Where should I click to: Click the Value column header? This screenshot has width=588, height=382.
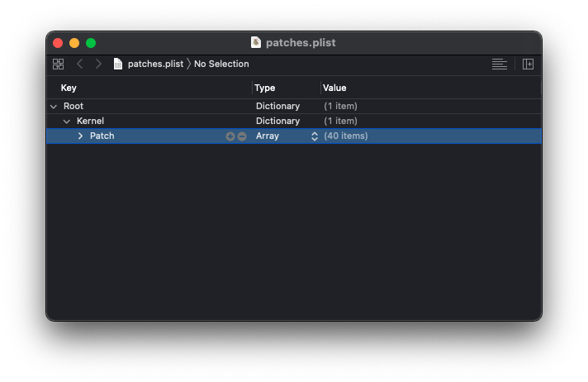point(334,88)
